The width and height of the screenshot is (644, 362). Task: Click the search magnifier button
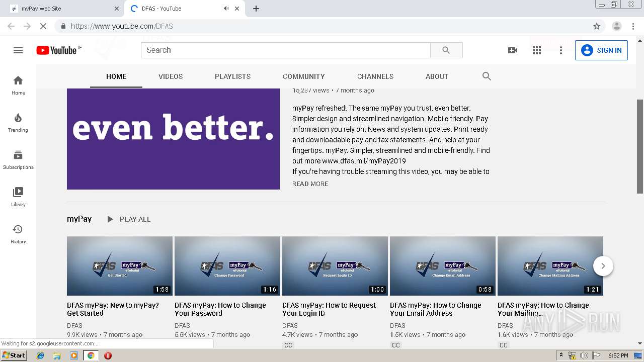(446, 50)
